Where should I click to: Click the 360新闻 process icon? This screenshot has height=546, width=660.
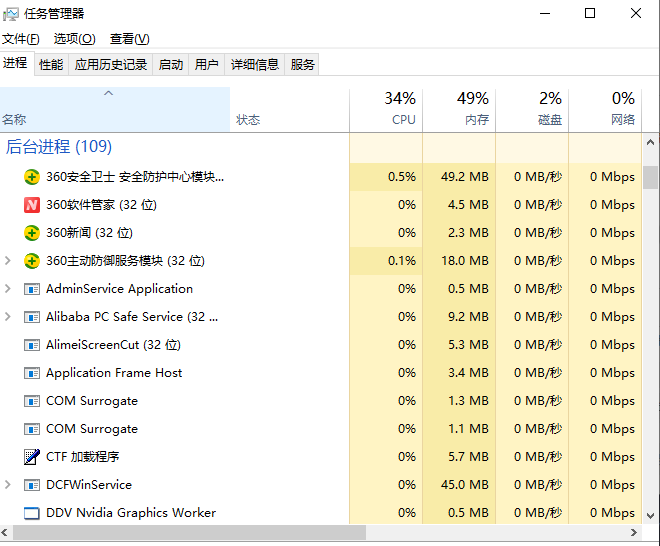[x=32, y=233]
